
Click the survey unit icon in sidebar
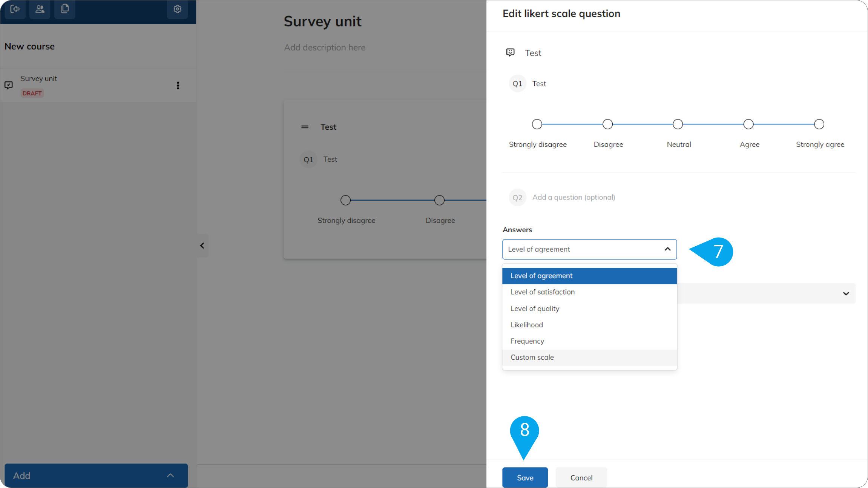pos(9,85)
